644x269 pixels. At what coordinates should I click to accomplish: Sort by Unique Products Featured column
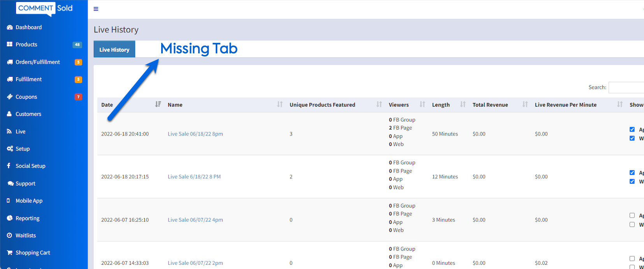coord(379,104)
